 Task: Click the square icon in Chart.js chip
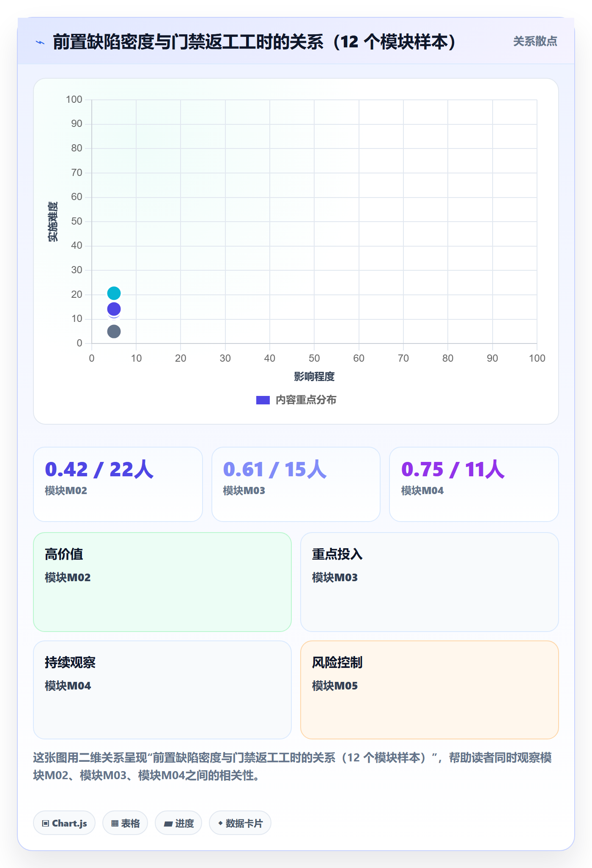pos(46,823)
